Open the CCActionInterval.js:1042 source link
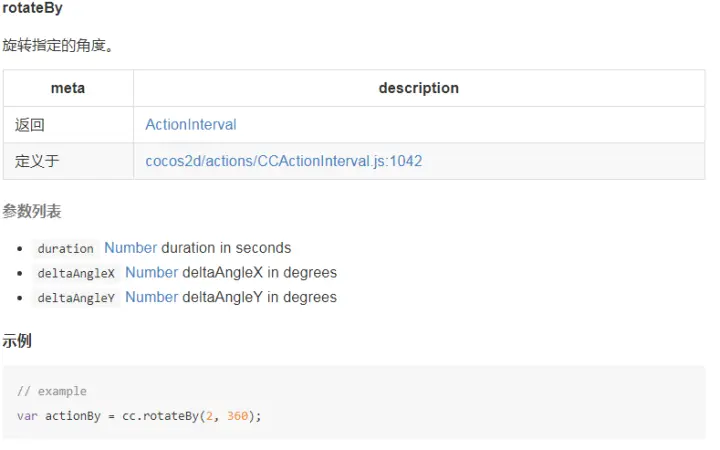 [x=283, y=160]
